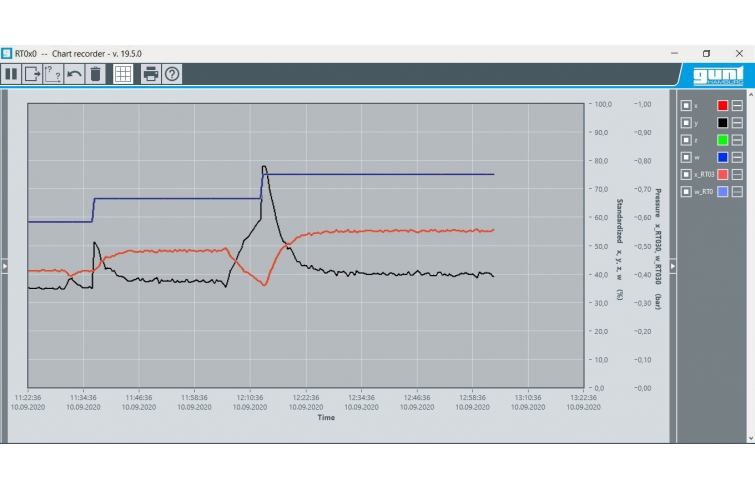Pause the chart recording
Image resolution: width=755 pixels, height=488 pixels.
point(12,74)
